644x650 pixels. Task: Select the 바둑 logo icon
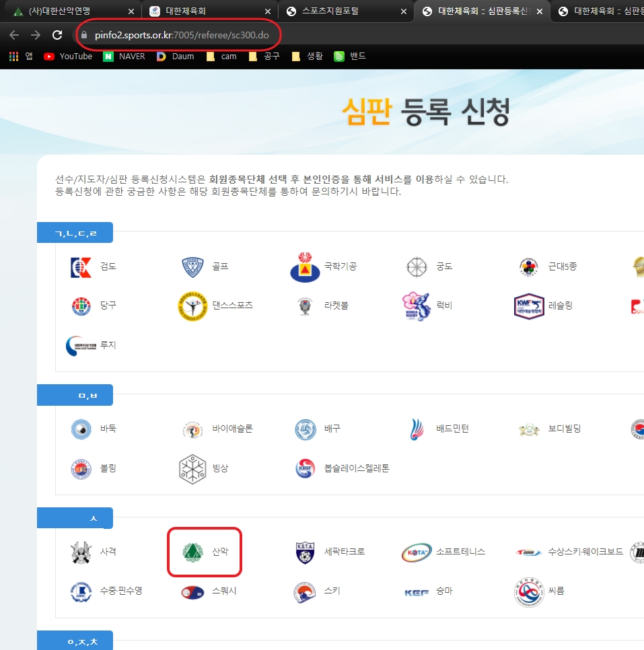coord(81,429)
